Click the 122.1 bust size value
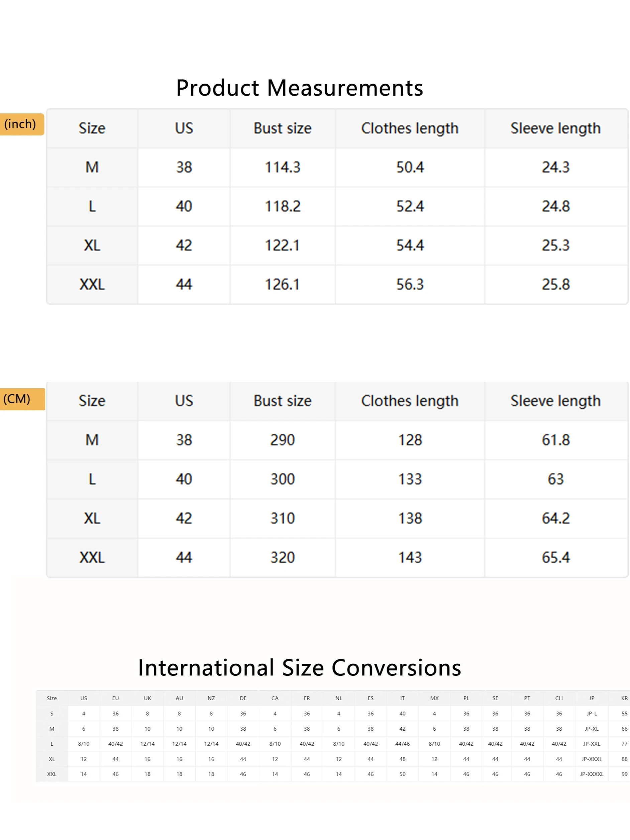 (x=282, y=245)
